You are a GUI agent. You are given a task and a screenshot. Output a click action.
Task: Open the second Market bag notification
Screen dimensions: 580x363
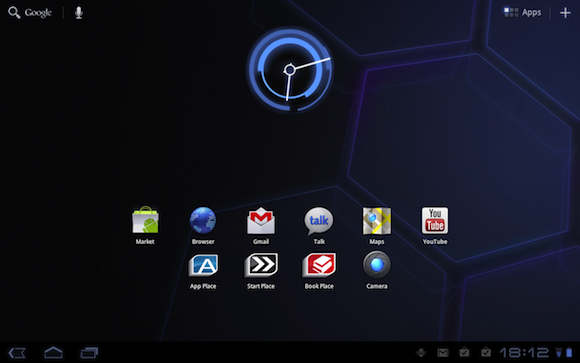point(486,352)
